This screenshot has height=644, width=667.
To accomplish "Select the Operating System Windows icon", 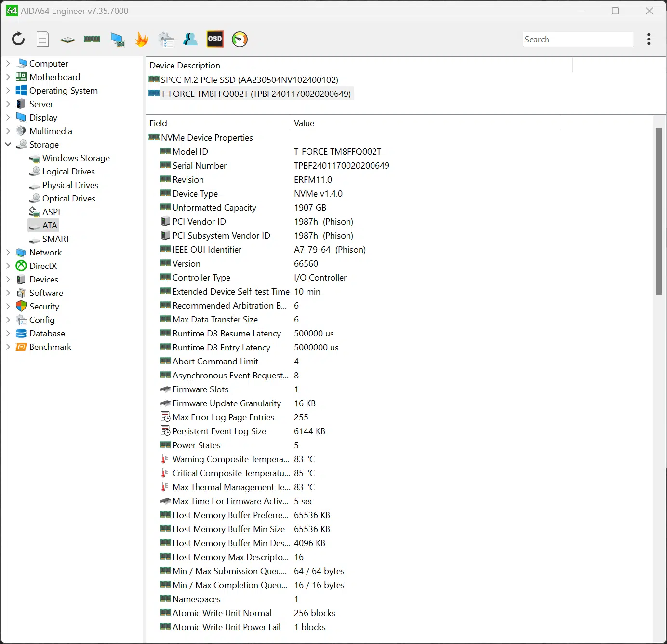I will tap(21, 90).
